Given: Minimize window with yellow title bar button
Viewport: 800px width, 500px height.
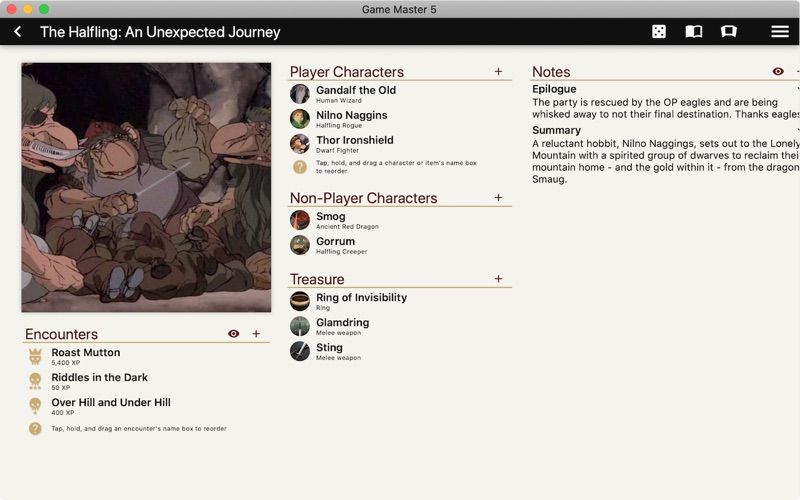Looking at the screenshot, I should pyautogui.click(x=28, y=9).
